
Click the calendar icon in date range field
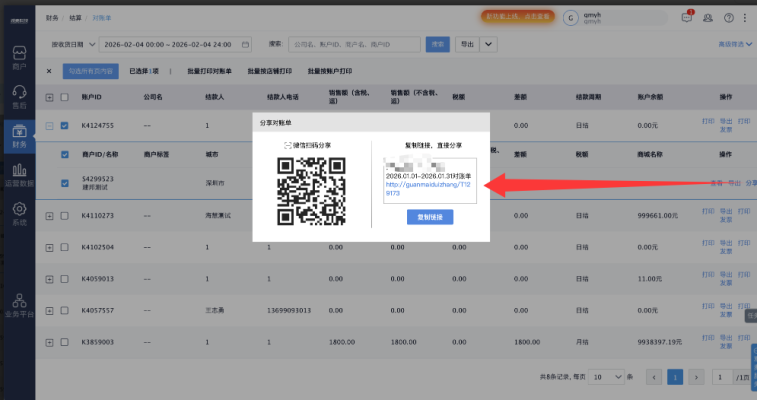245,44
